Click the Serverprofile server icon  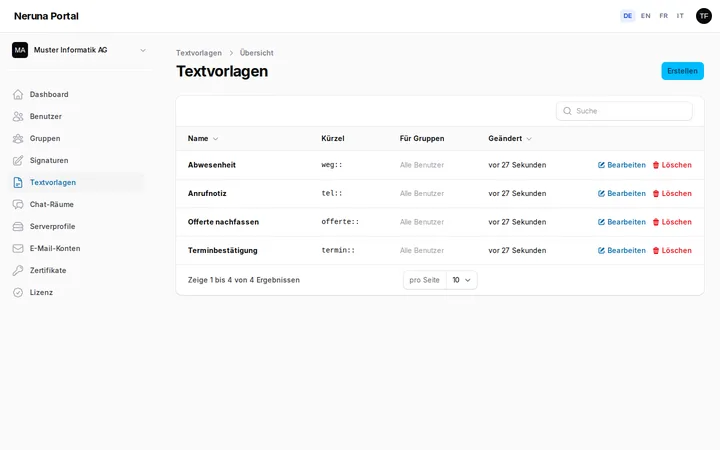(x=18, y=227)
